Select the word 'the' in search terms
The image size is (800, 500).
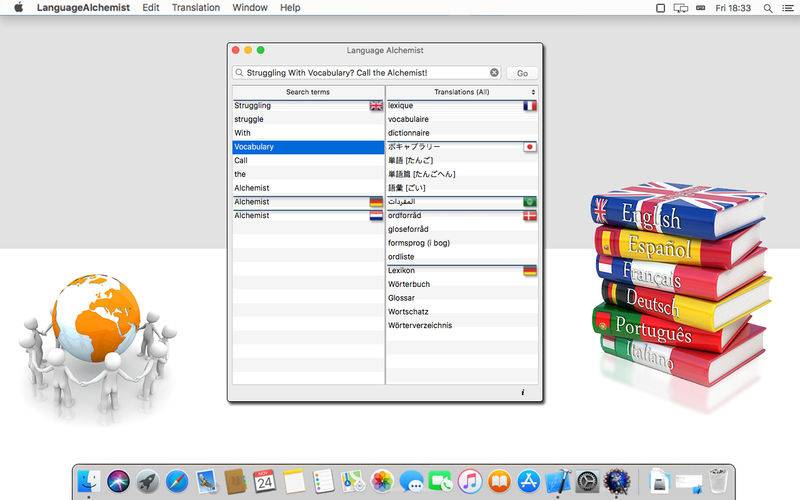tap(308, 174)
